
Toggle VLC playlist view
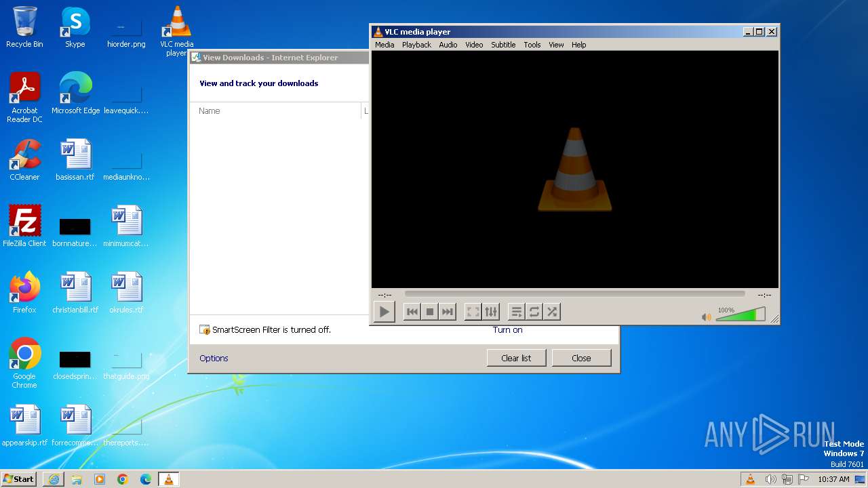tap(517, 312)
